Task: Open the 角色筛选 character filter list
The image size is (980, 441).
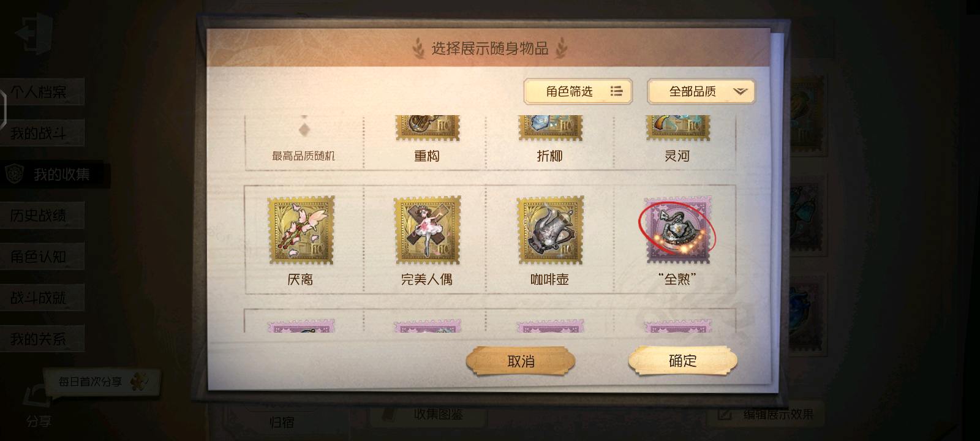Action: [x=578, y=92]
